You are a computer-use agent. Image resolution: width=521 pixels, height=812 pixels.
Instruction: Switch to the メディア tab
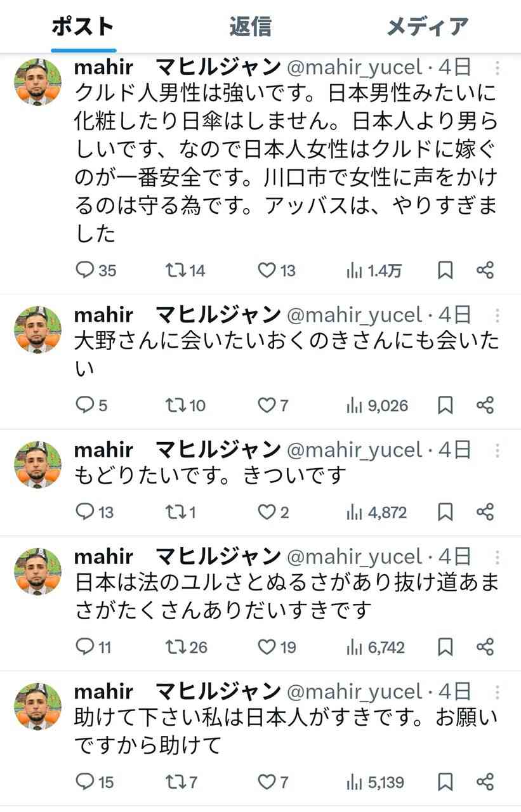[x=427, y=27]
